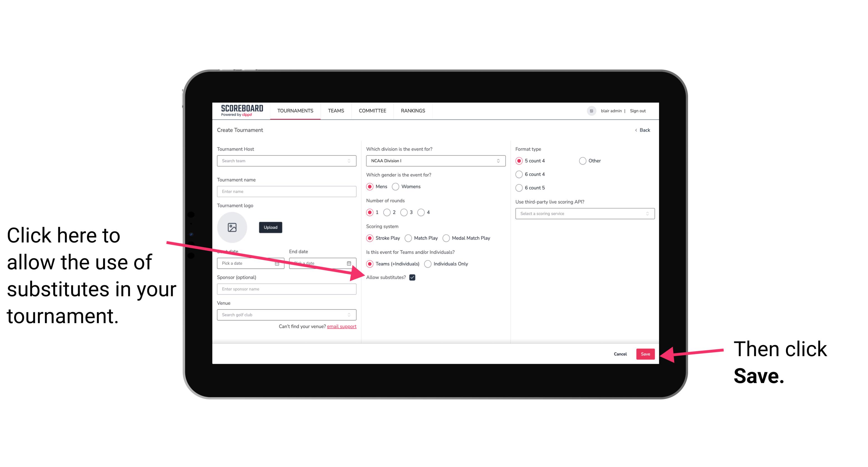Select Individuals Only event type
The height and width of the screenshot is (467, 868).
pyautogui.click(x=428, y=264)
